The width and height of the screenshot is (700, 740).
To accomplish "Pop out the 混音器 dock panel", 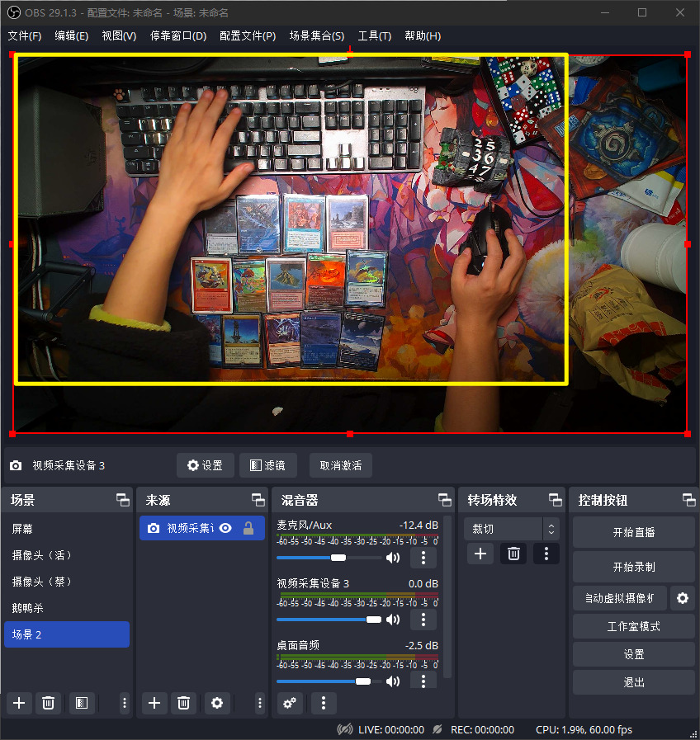I will [444, 500].
